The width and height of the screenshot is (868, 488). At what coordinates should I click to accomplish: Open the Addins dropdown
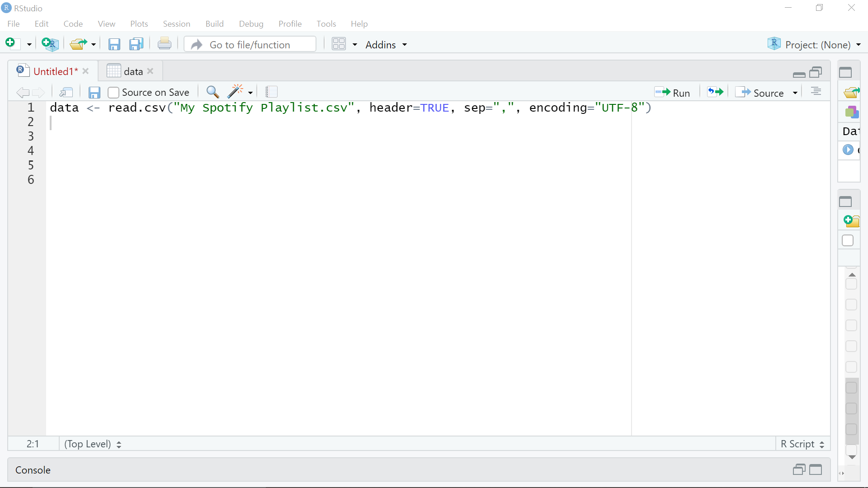[386, 45]
